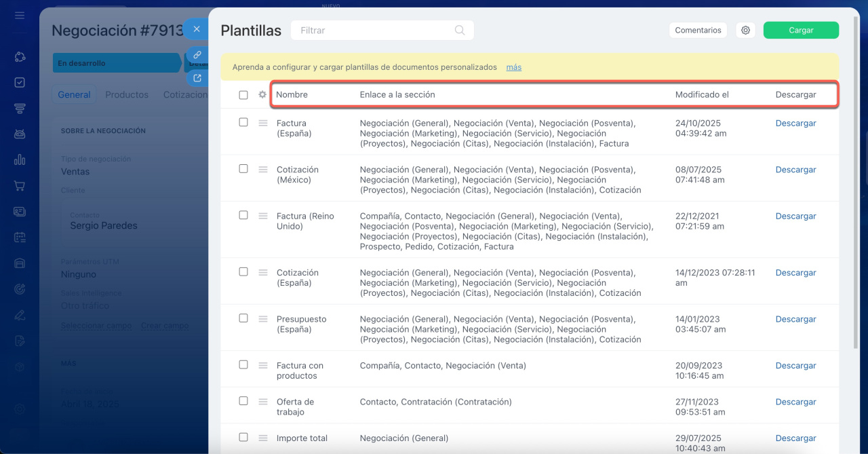Sort by the Nombre column header

[292, 95]
